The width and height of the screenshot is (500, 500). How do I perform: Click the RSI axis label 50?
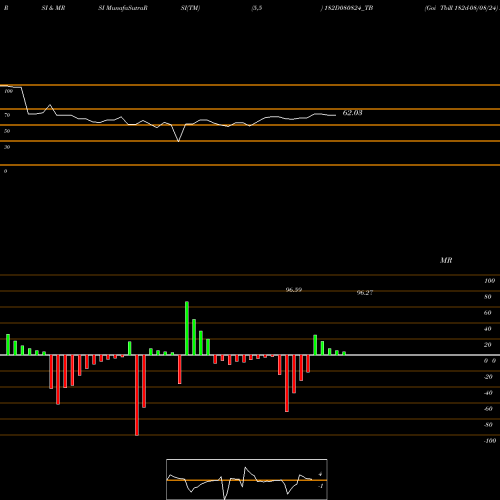pyautogui.click(x=7, y=131)
